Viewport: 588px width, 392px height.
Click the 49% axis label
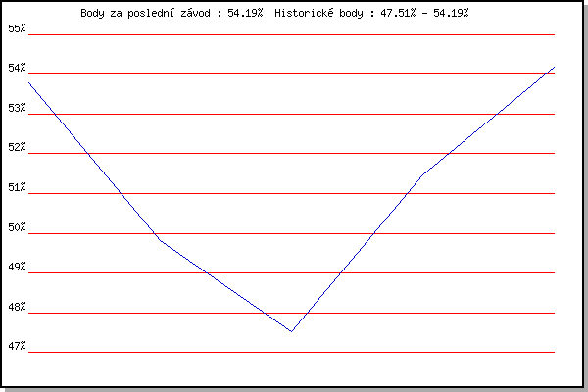click(x=17, y=267)
